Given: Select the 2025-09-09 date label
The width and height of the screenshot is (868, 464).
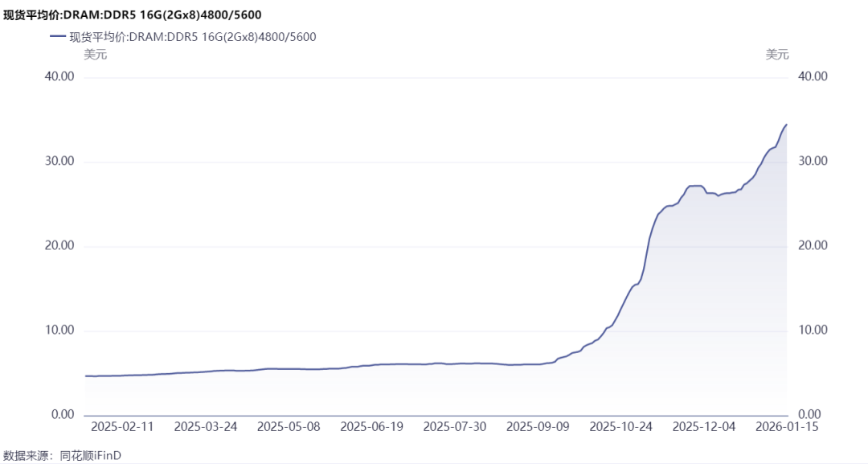Looking at the screenshot, I should [x=538, y=427].
